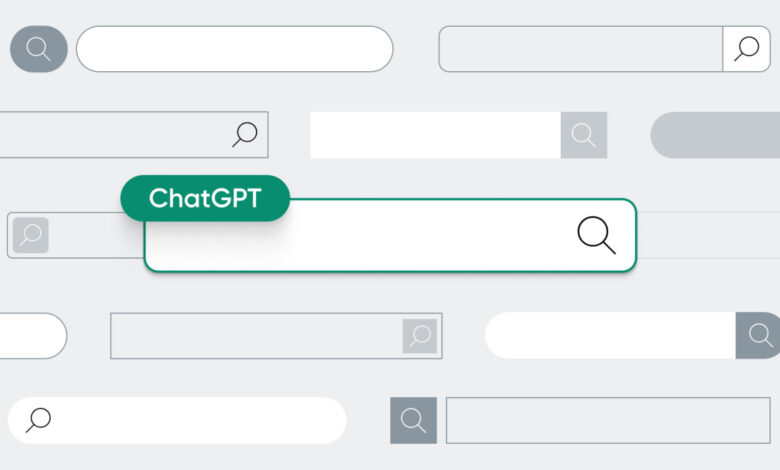The height and width of the screenshot is (470, 780).
Task: Click the dark gray circular search icon
Action: click(39, 49)
